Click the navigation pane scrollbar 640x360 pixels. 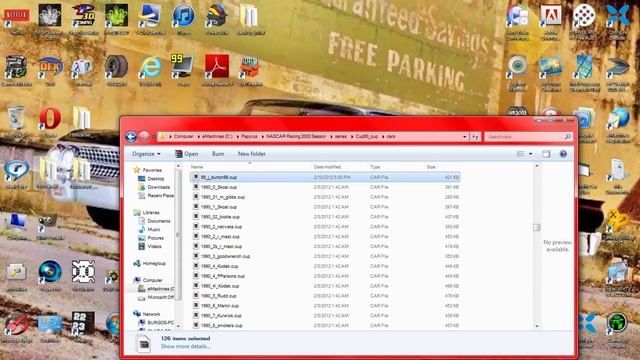pos(178,235)
